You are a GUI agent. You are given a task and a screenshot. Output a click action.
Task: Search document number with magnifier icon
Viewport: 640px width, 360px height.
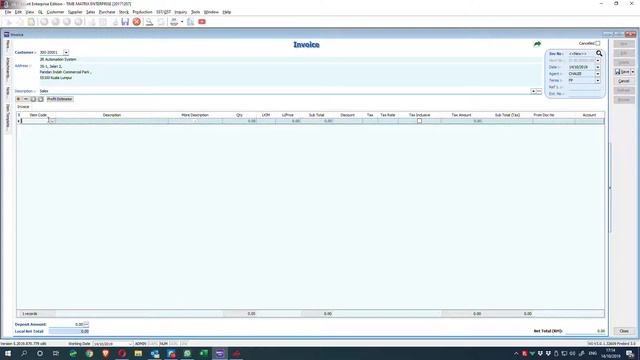[x=599, y=53]
